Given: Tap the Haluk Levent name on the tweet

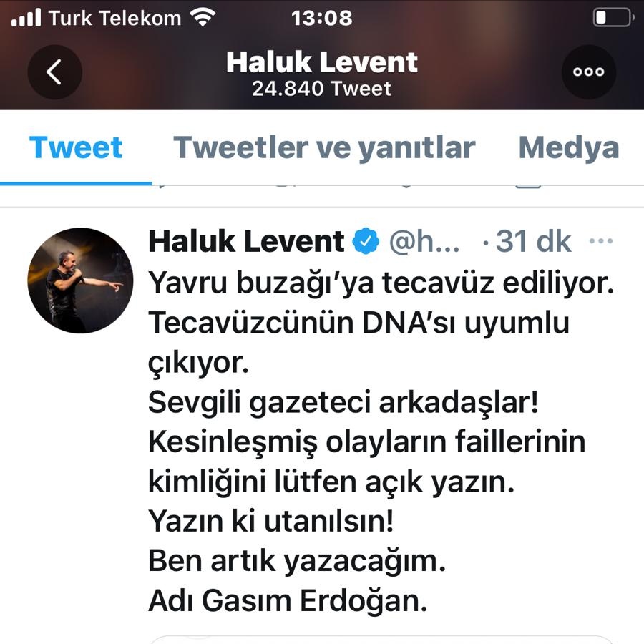Looking at the screenshot, I should [x=246, y=241].
